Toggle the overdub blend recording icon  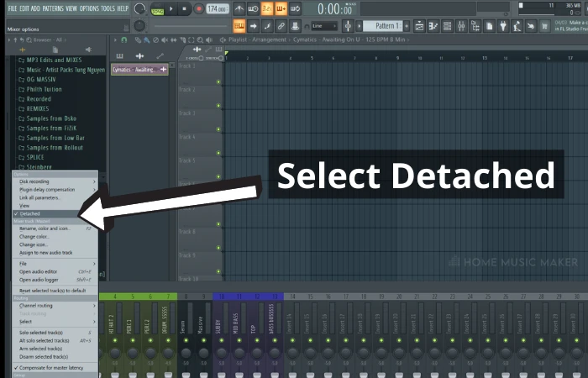[x=281, y=8]
